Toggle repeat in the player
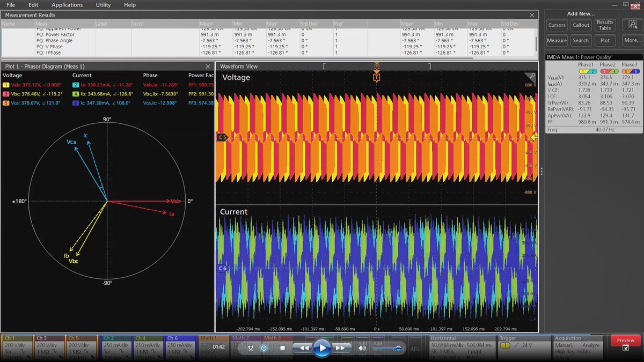Screen dimensions: 644x362 (x=264, y=348)
